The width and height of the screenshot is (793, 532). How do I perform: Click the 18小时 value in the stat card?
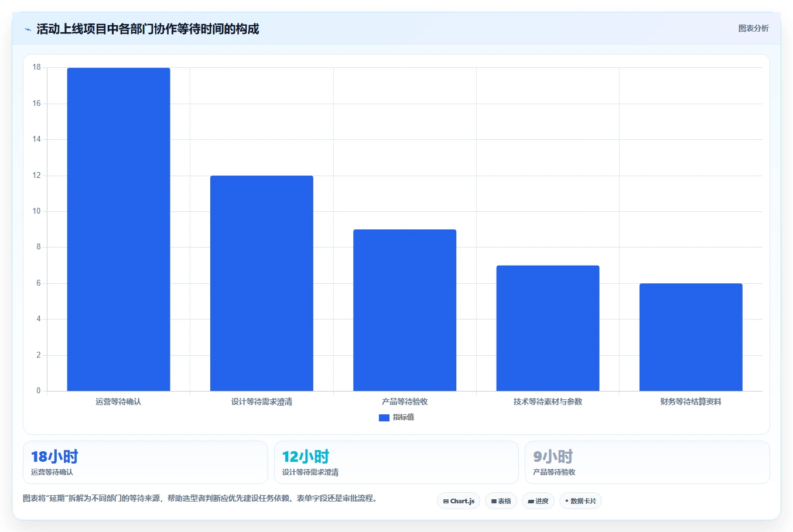[x=54, y=457]
